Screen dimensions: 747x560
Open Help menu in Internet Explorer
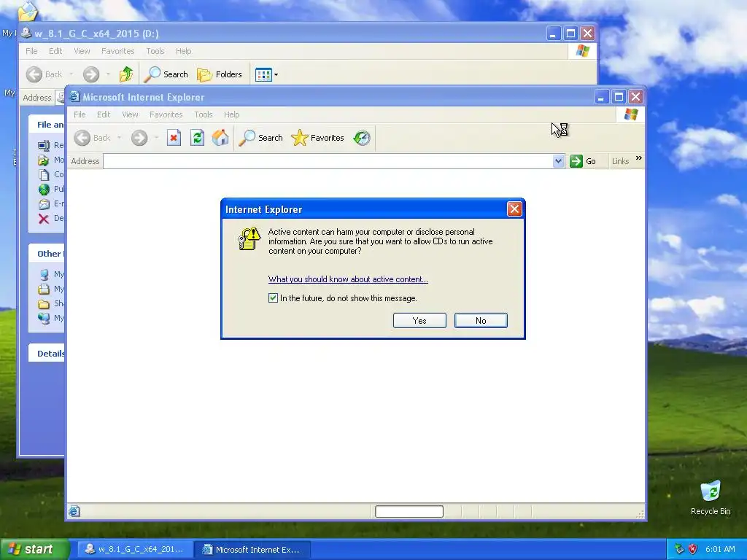click(x=231, y=114)
